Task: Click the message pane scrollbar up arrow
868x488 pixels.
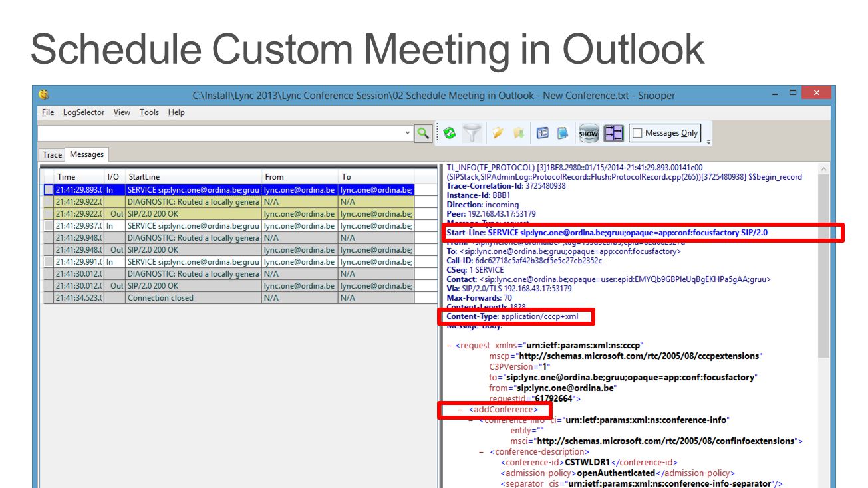Action: tap(824, 169)
